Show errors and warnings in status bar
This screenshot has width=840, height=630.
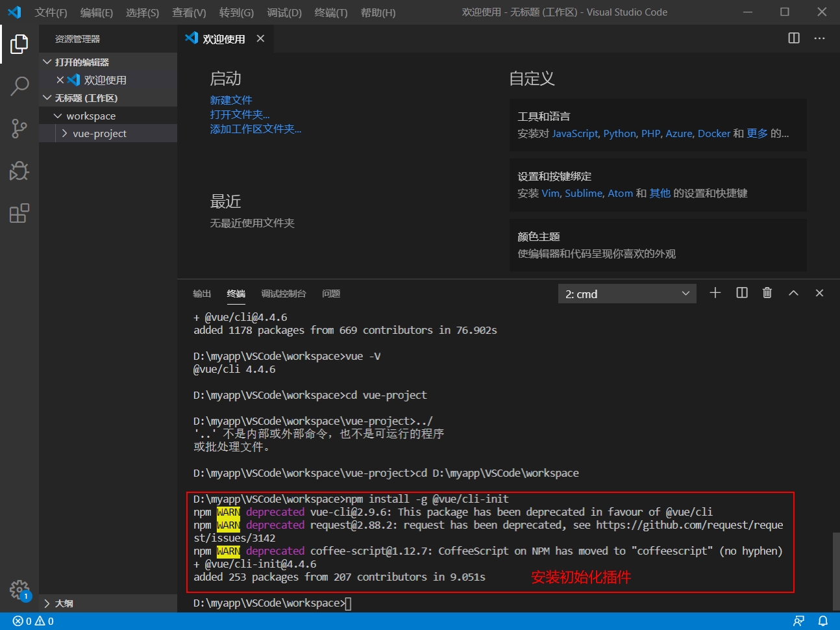pyautogui.click(x=33, y=622)
